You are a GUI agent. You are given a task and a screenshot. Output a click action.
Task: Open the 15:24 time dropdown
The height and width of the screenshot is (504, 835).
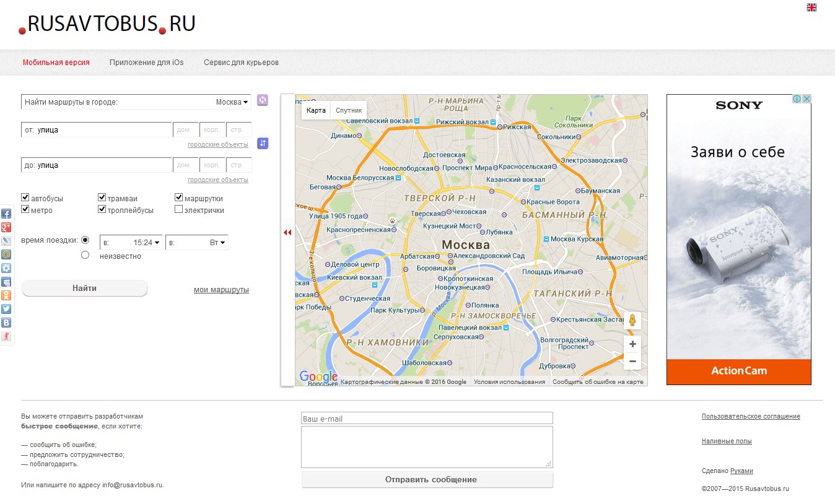131,243
